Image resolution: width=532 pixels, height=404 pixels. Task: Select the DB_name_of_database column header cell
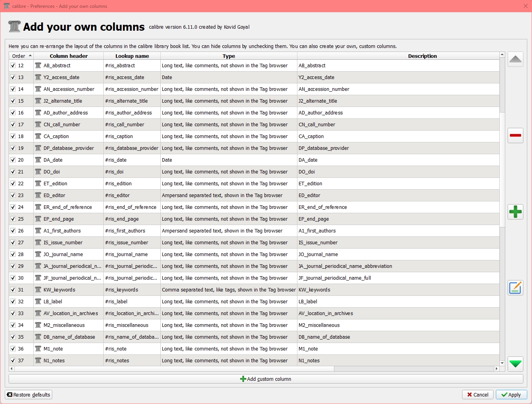[x=69, y=337]
